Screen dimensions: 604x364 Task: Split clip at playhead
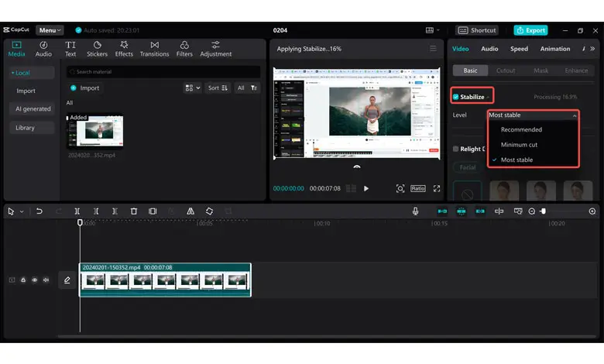77,211
